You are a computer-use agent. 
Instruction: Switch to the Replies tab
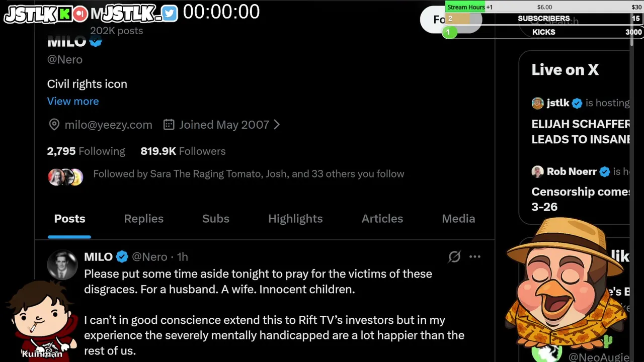point(143,219)
